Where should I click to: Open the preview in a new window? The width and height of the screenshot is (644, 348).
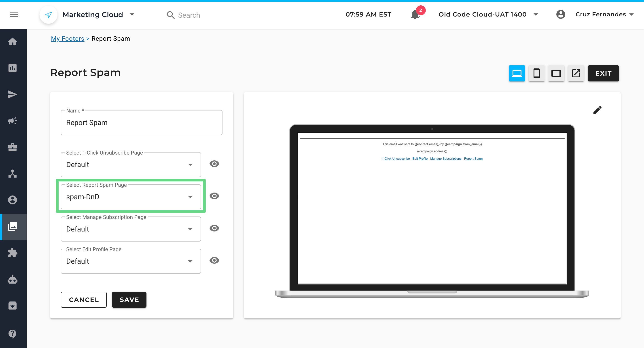point(576,73)
